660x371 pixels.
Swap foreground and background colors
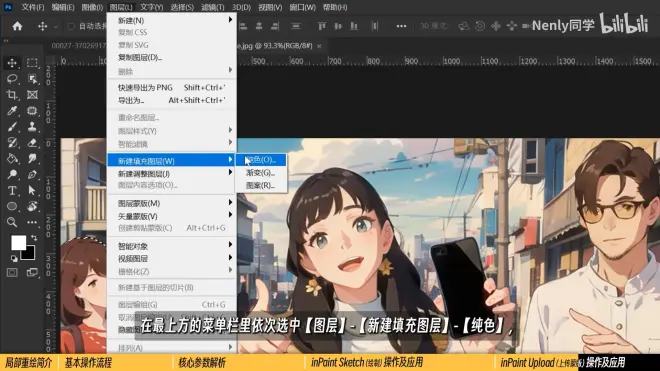click(x=34, y=238)
